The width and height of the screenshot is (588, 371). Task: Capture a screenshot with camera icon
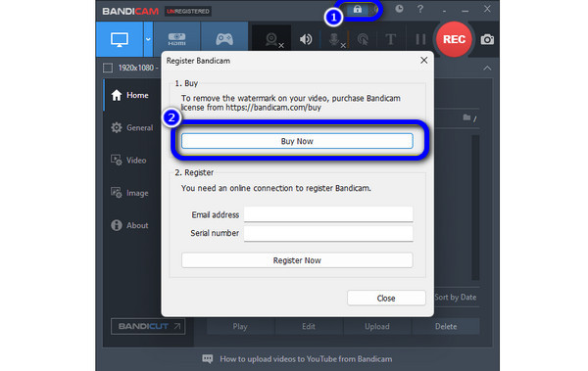click(487, 39)
